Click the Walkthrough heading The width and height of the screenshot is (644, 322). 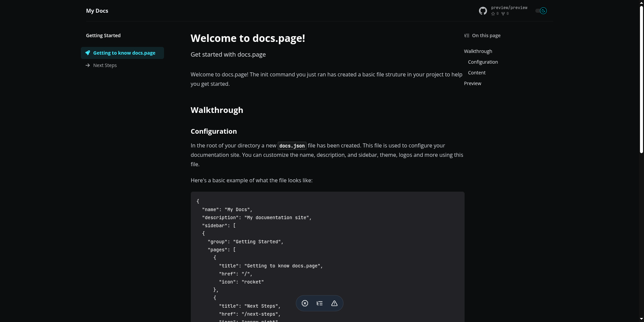coord(217,110)
